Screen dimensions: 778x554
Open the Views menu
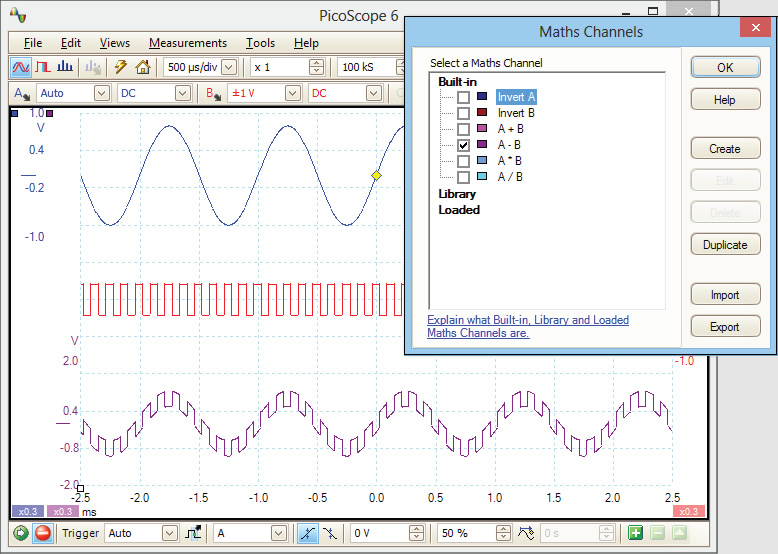tap(115, 43)
